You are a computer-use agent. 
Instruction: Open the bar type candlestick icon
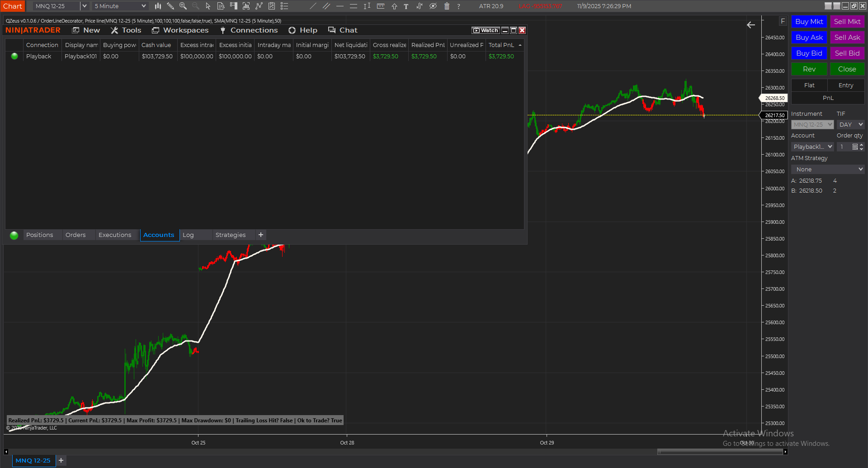point(158,6)
